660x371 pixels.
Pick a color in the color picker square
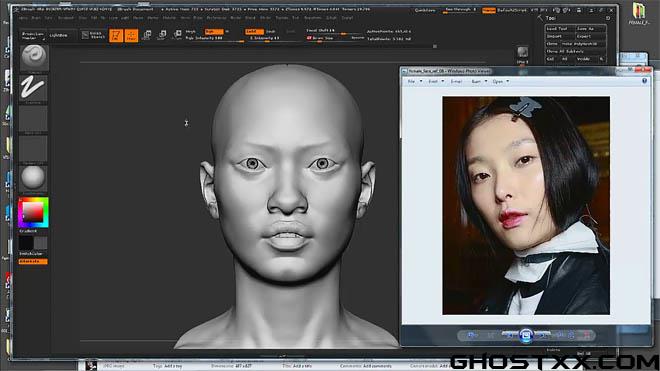click(32, 212)
